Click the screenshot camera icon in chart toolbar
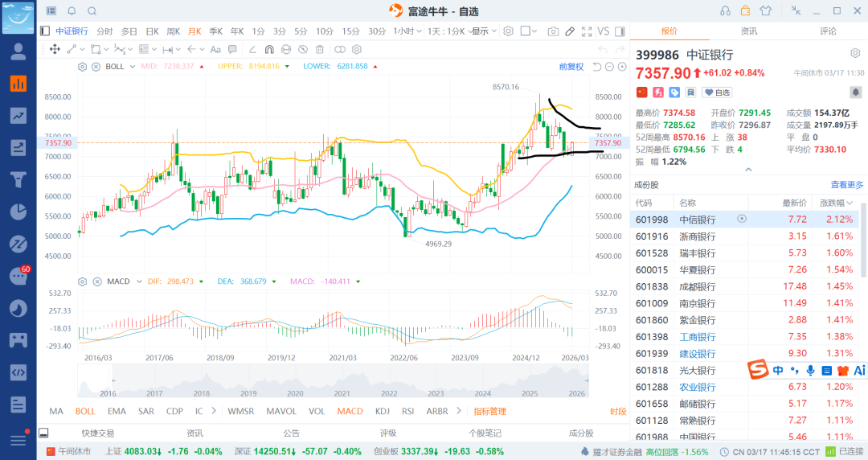 coord(553,31)
